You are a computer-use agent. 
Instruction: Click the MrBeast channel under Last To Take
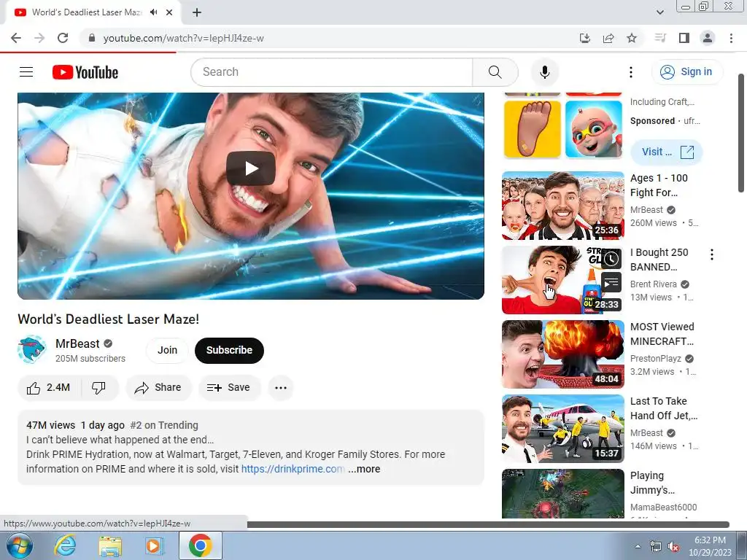(646, 433)
